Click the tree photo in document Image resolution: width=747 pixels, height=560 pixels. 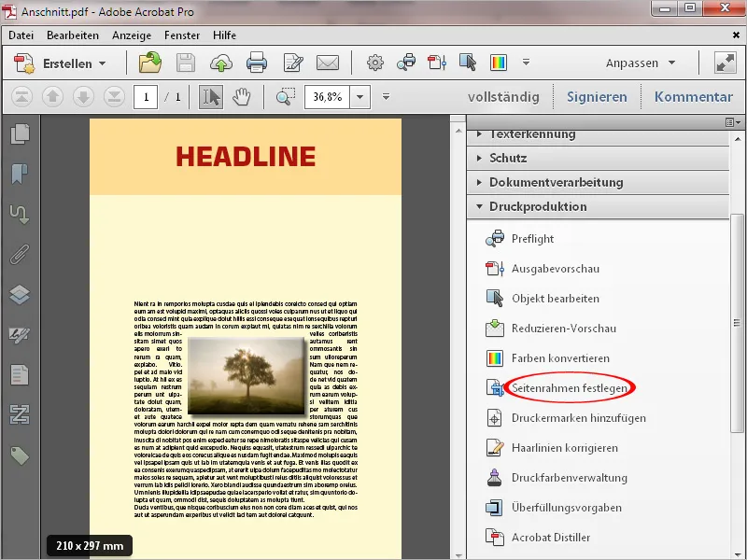tap(247, 376)
